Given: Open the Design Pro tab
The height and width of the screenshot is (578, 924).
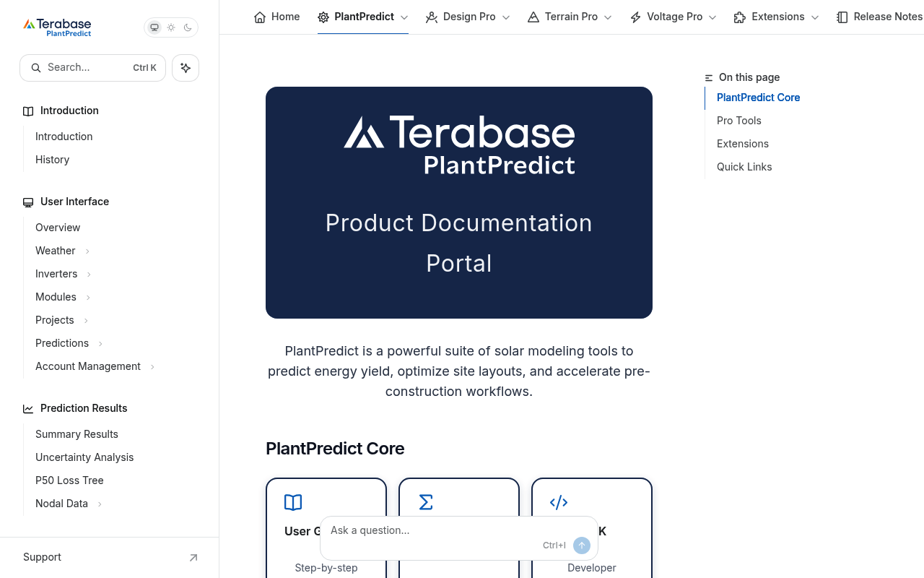Looking at the screenshot, I should (x=468, y=17).
